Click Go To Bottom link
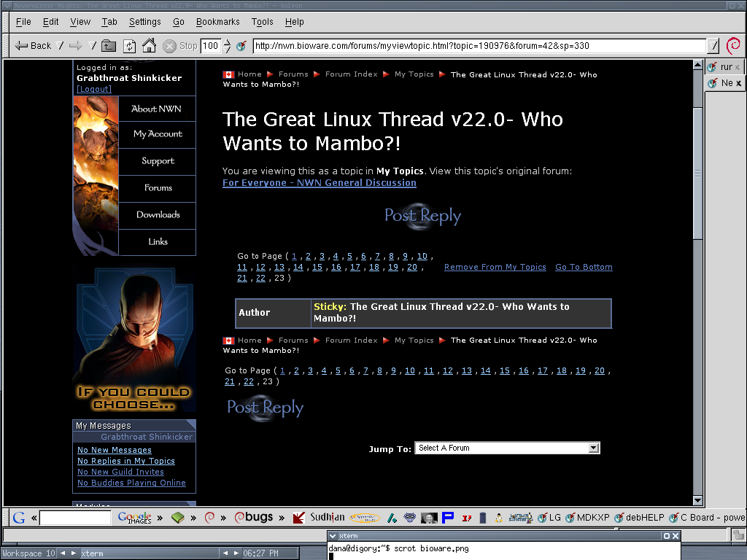The image size is (747, 560). click(584, 267)
